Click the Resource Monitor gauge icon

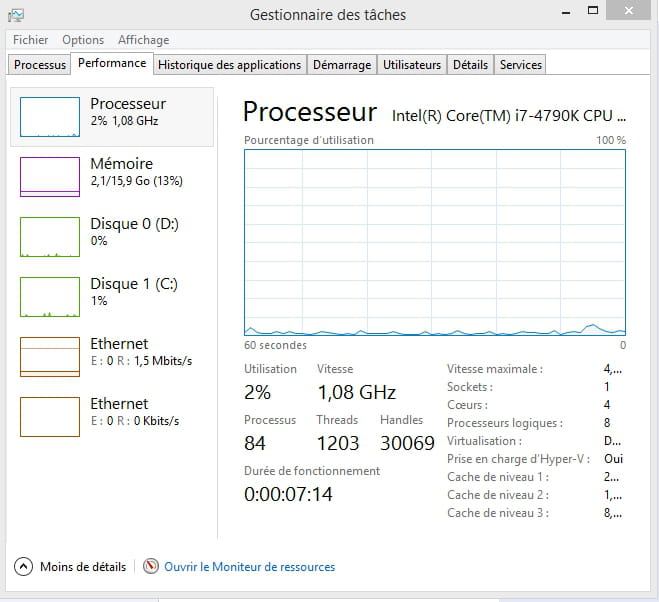tap(151, 566)
